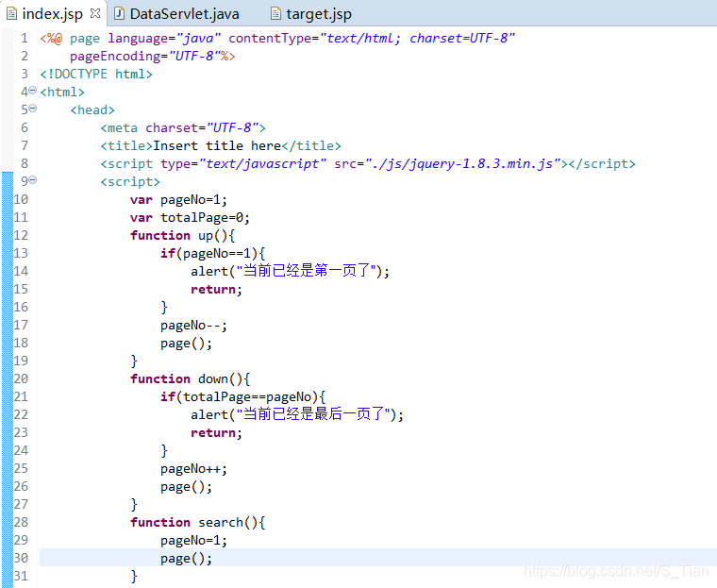Click the page() call on line 18

coord(186,344)
